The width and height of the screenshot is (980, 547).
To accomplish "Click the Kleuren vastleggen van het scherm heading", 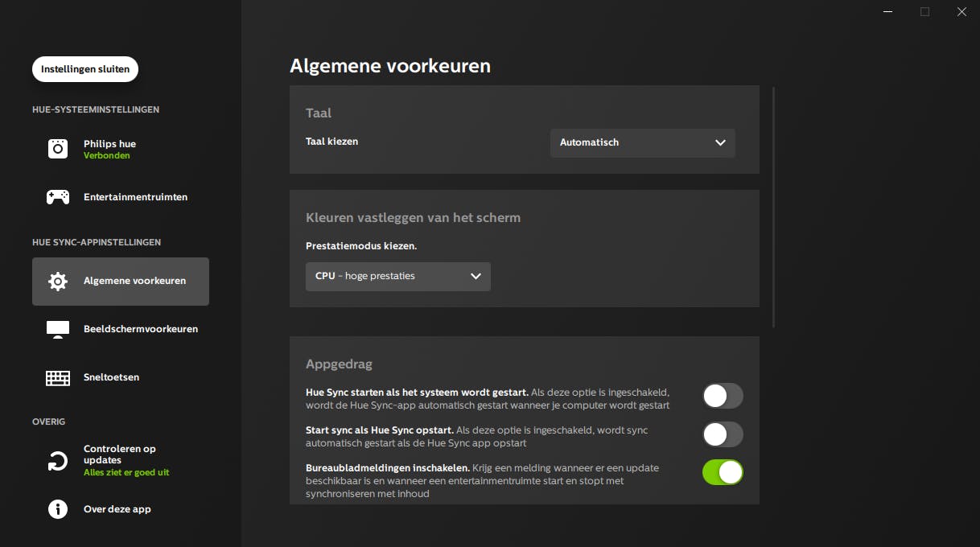I will 413,218.
